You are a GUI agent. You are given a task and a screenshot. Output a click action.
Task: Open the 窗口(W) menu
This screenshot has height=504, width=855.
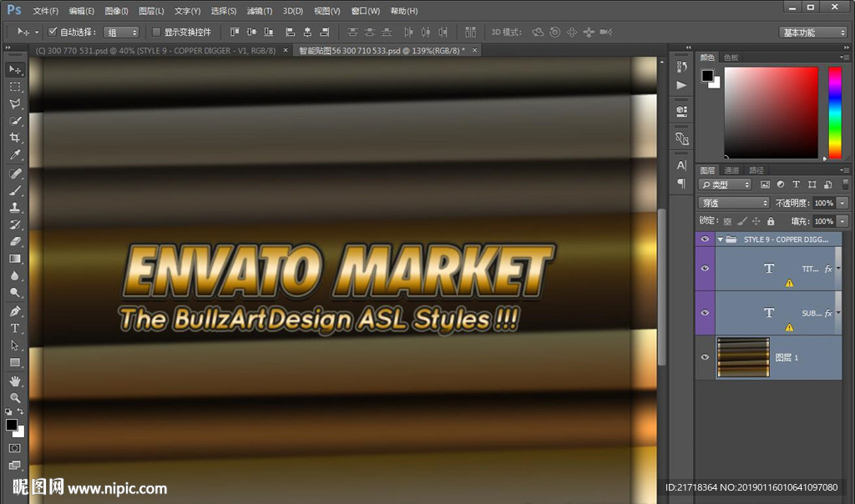pyautogui.click(x=366, y=11)
